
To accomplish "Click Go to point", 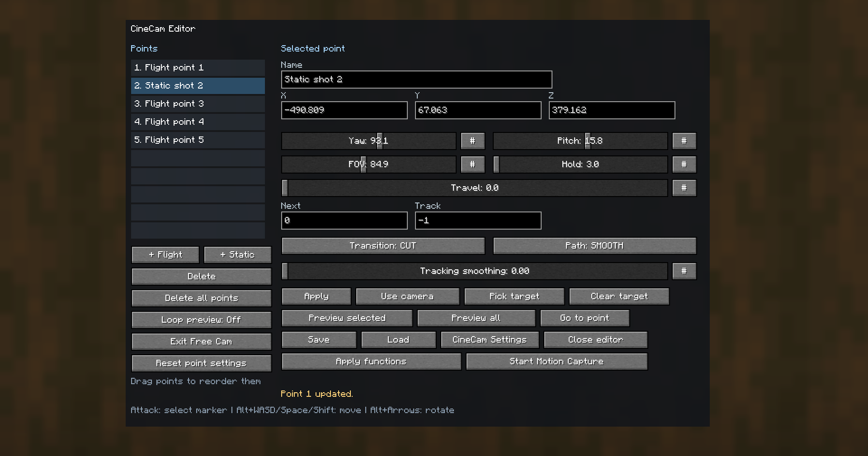I will click(585, 318).
